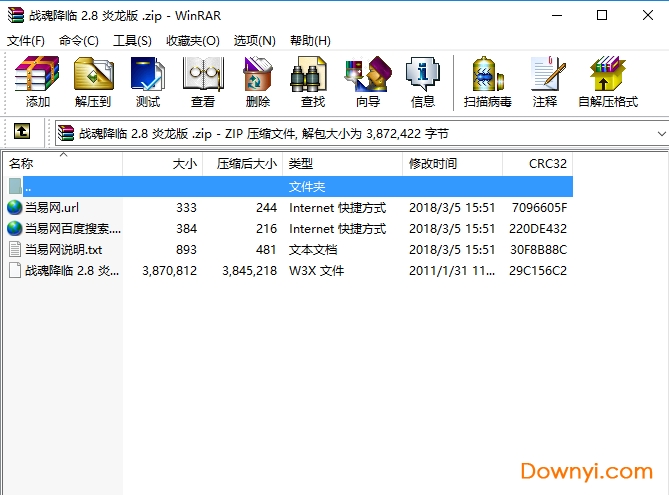Screen dimensions: 669x495
Task: Show archive 信息 (Info)
Action: (x=423, y=82)
